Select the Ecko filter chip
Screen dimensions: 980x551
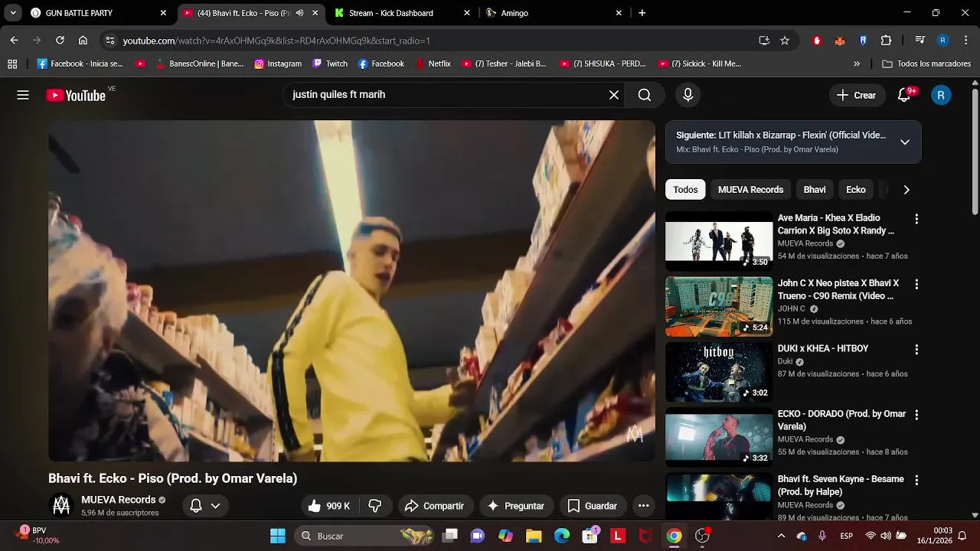point(856,190)
